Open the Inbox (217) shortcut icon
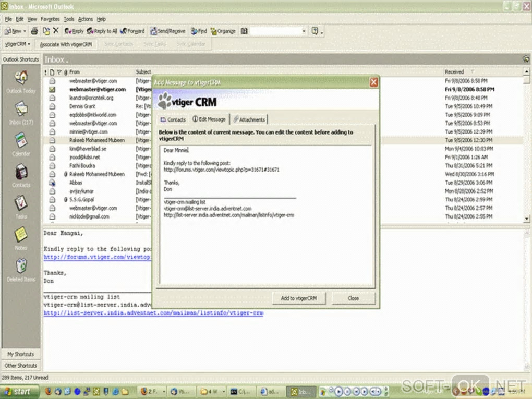The image size is (532, 399). [21, 110]
